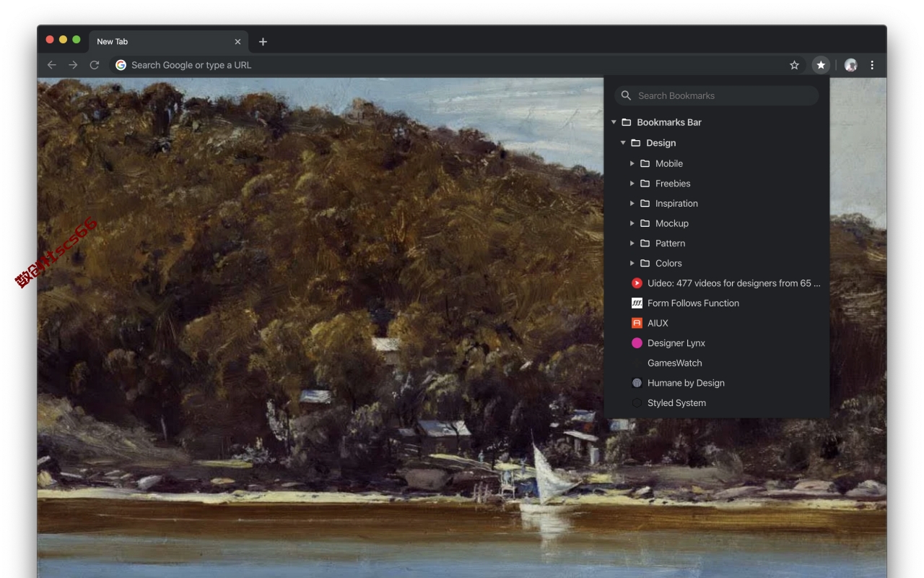The image size is (924, 578).
Task: Go back with the browser back arrow
Action: 52,65
